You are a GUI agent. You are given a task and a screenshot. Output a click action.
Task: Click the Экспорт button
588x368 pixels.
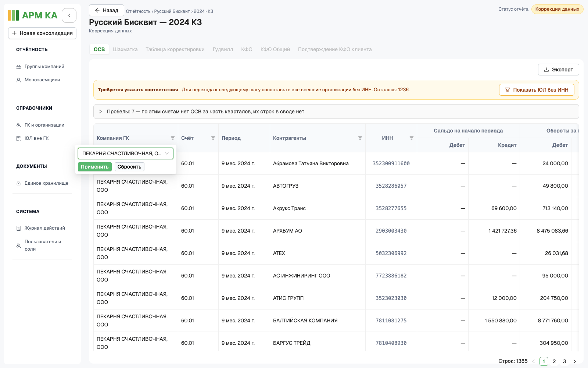click(x=558, y=70)
